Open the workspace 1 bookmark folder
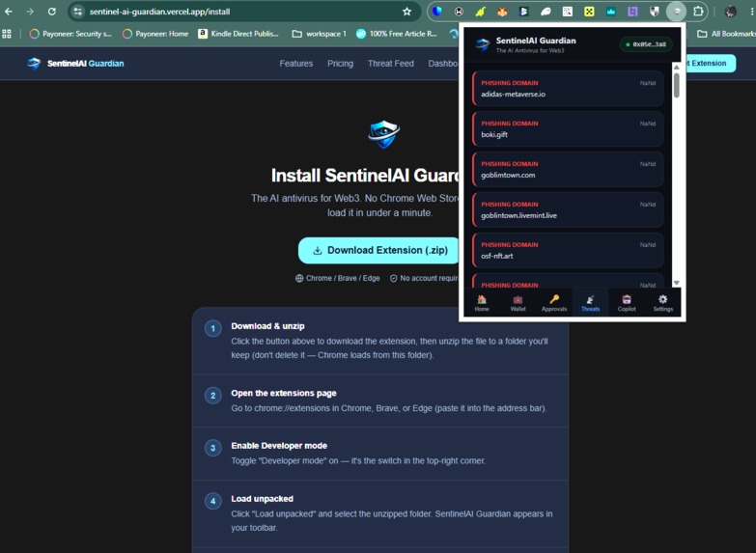The image size is (756, 553). pos(320,34)
